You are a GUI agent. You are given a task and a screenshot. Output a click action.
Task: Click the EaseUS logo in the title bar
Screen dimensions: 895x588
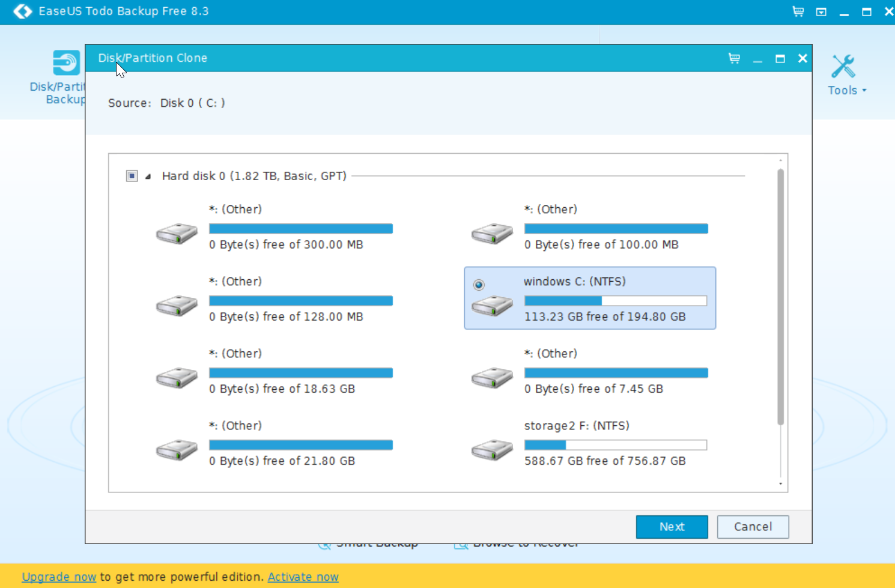pyautogui.click(x=22, y=11)
